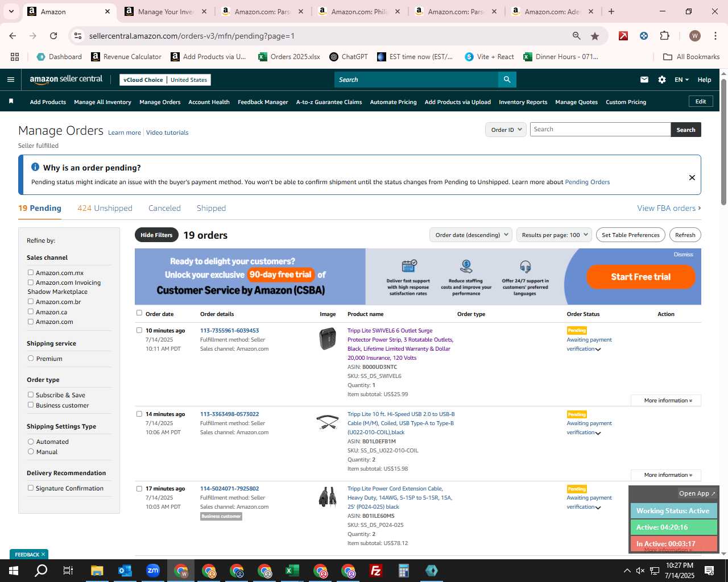Check the Amazon.com.mx sales channel filter
This screenshot has width=728, height=582.
click(x=31, y=272)
